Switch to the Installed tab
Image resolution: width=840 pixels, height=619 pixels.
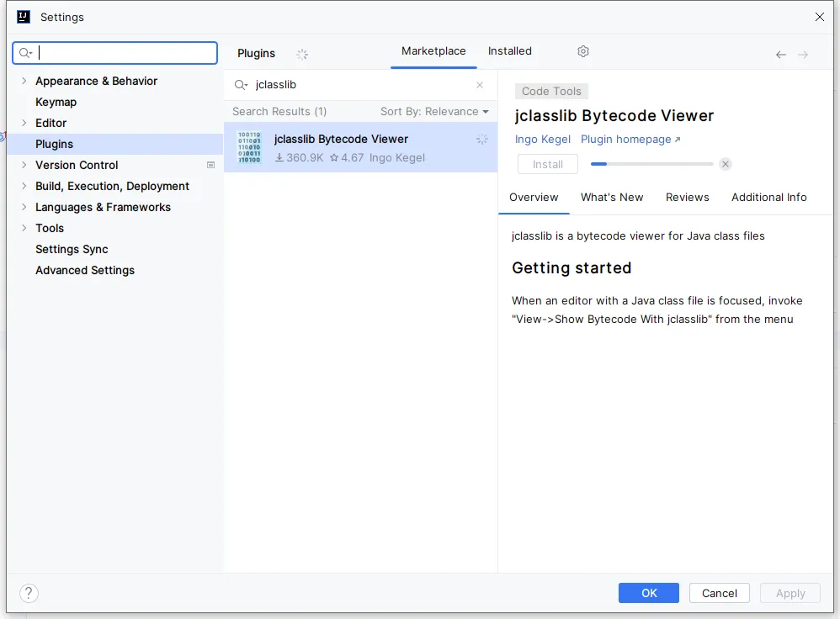(x=509, y=50)
